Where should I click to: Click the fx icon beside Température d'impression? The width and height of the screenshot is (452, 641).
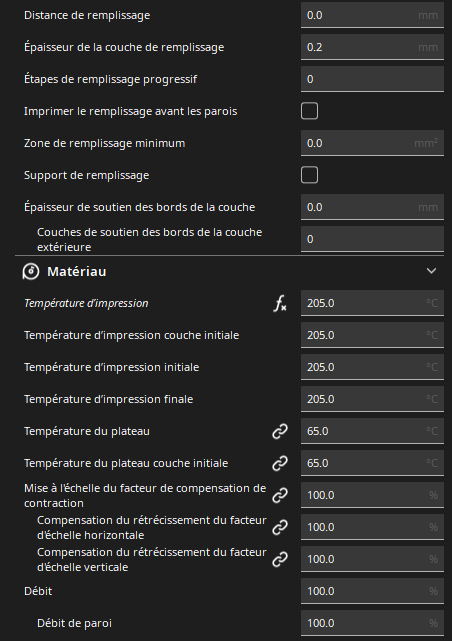[x=280, y=304]
